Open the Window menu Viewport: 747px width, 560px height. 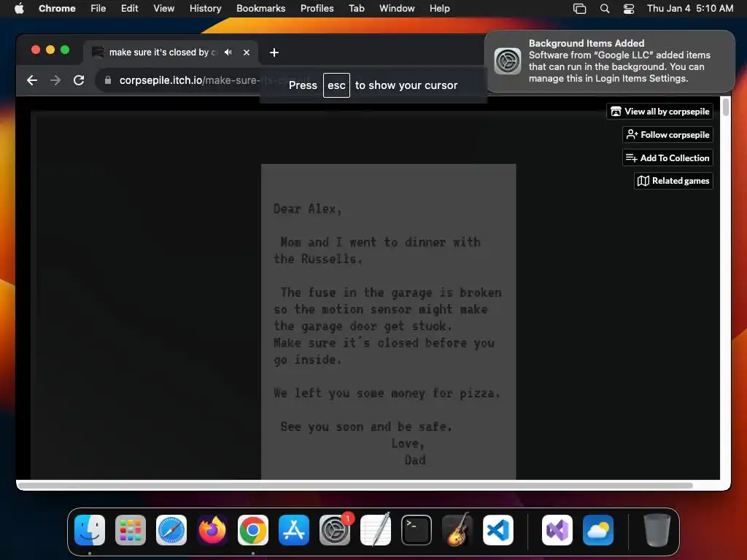[397, 9]
